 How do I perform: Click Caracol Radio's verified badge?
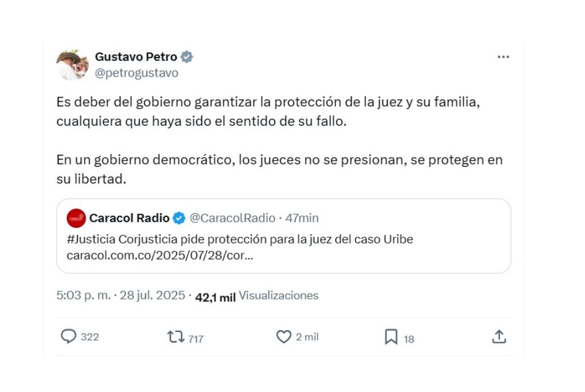click(179, 218)
